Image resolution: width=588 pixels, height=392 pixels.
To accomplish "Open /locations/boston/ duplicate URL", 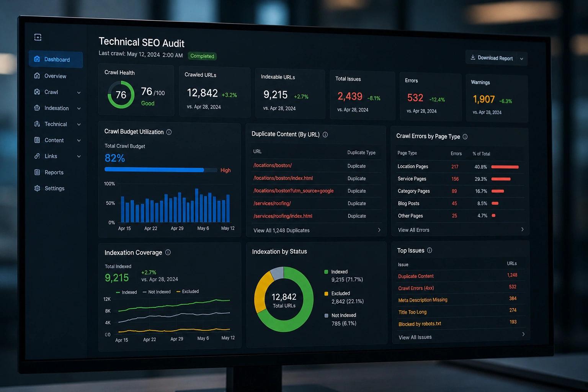I will click(x=273, y=165).
